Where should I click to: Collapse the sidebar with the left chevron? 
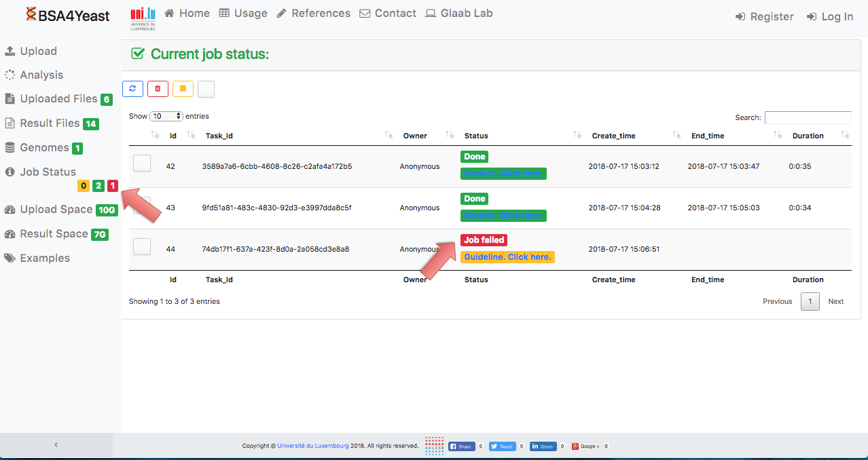tap(56, 445)
